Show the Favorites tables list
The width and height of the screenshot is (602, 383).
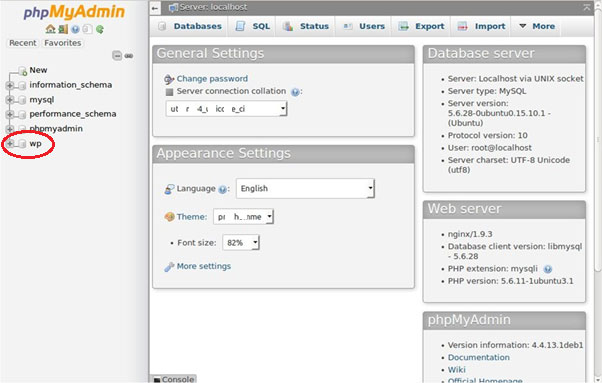[63, 43]
